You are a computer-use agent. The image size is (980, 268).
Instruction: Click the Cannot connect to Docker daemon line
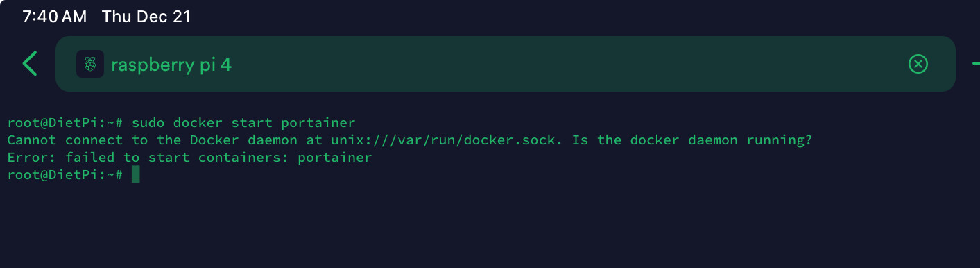tap(409, 140)
